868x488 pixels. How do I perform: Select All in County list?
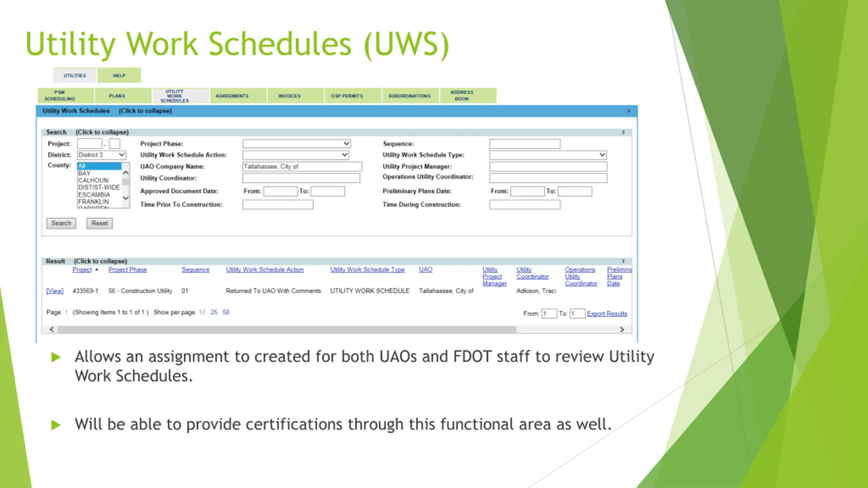tap(99, 166)
